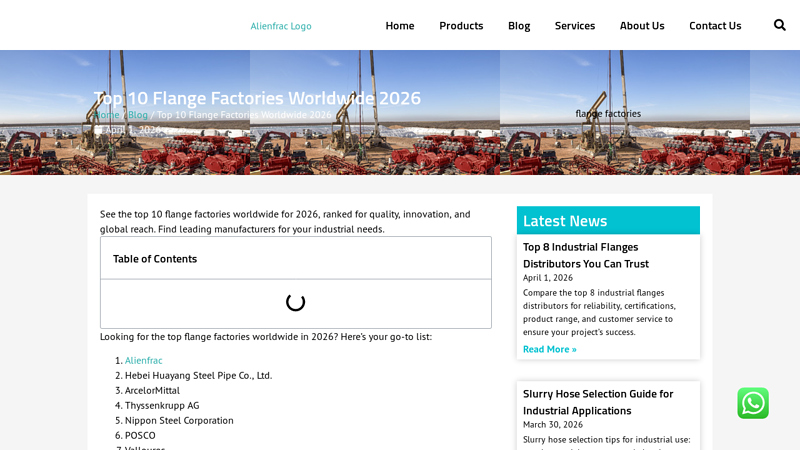Click the Home breadcrumb link
Viewport: 800px width, 450px height.
106,115
